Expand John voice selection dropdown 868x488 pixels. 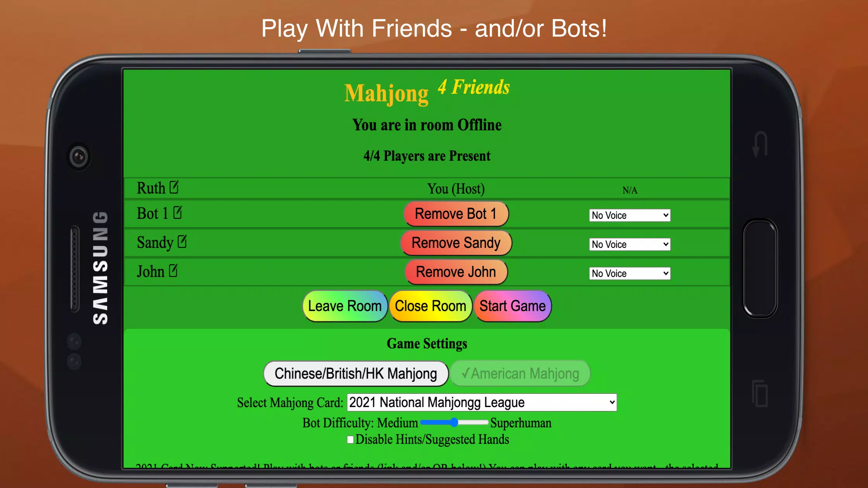click(x=629, y=273)
